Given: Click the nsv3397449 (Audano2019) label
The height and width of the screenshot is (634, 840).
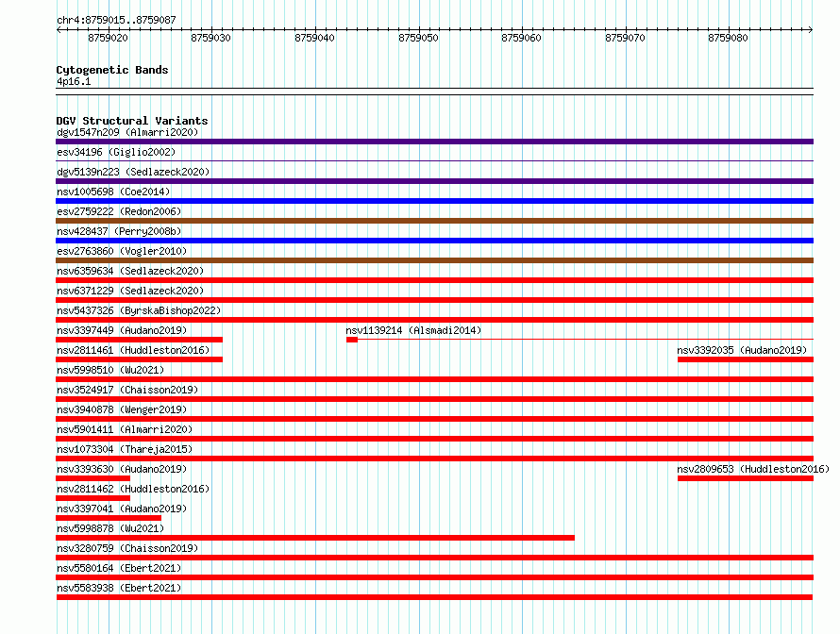Looking at the screenshot, I should 122,330.
